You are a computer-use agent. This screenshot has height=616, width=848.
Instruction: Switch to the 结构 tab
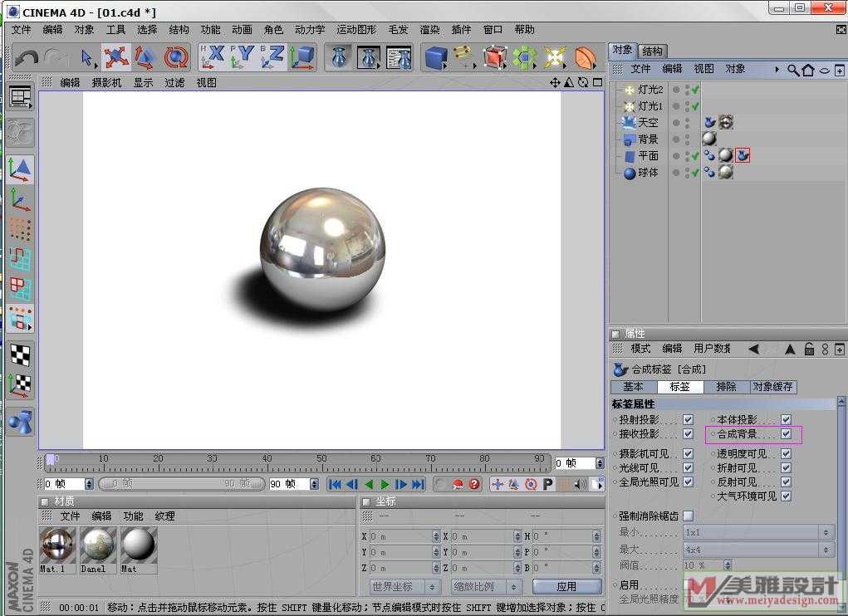(x=652, y=51)
